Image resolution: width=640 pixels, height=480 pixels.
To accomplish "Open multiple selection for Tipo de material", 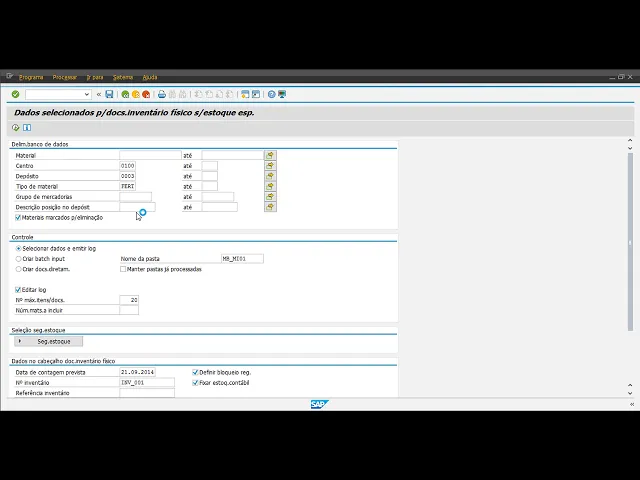I will 270,186.
